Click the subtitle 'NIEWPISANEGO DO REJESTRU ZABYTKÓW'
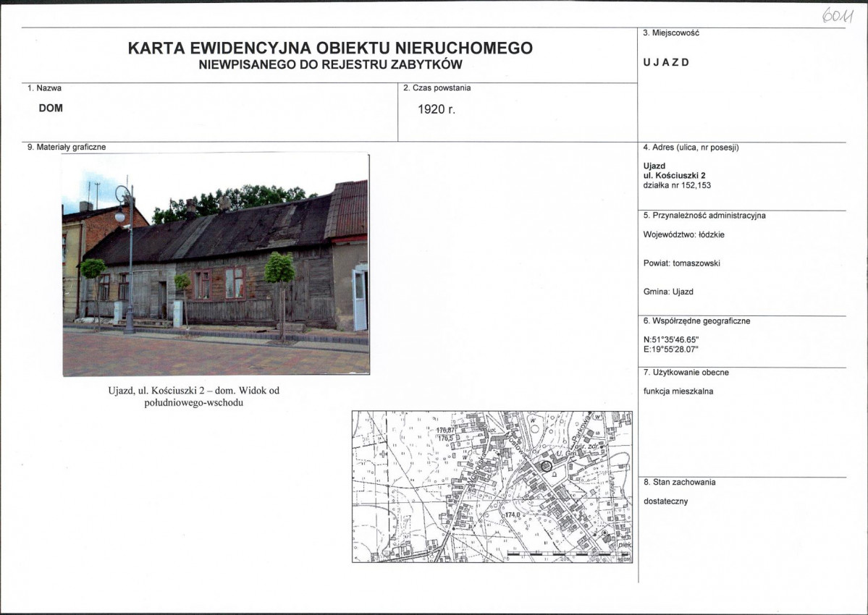 pyautogui.click(x=330, y=64)
